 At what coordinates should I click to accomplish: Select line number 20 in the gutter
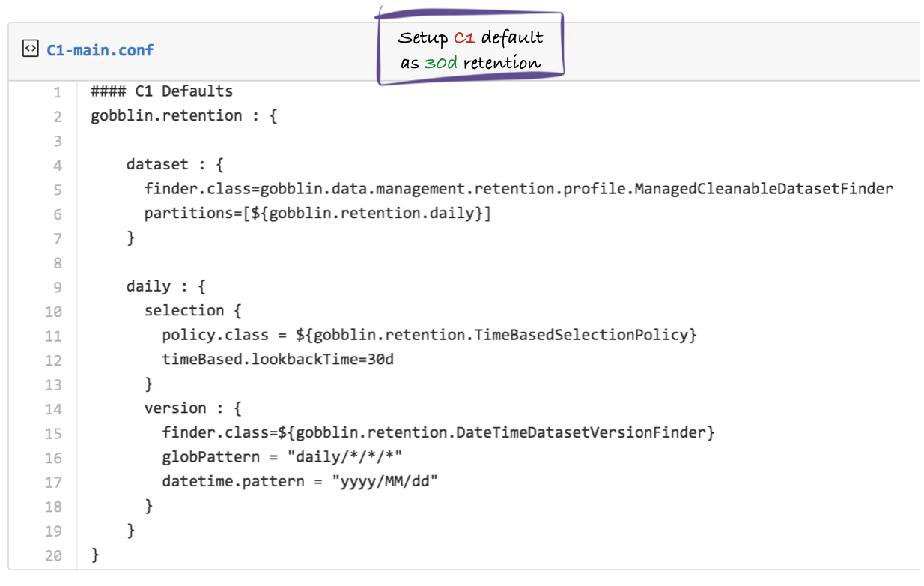(54, 555)
